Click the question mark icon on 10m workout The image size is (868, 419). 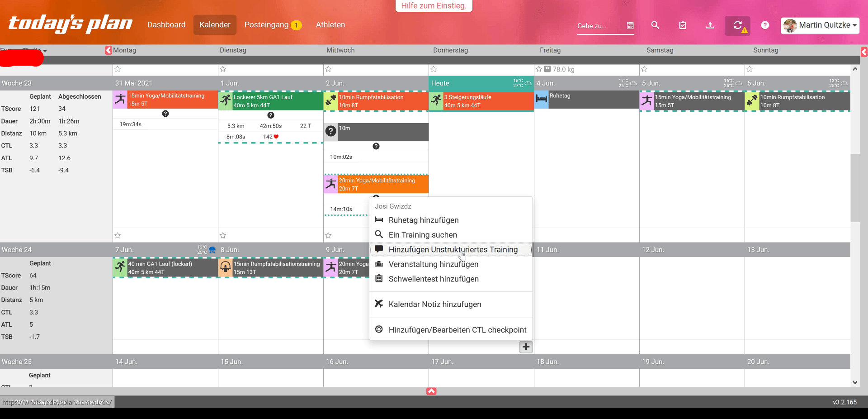[x=331, y=132]
